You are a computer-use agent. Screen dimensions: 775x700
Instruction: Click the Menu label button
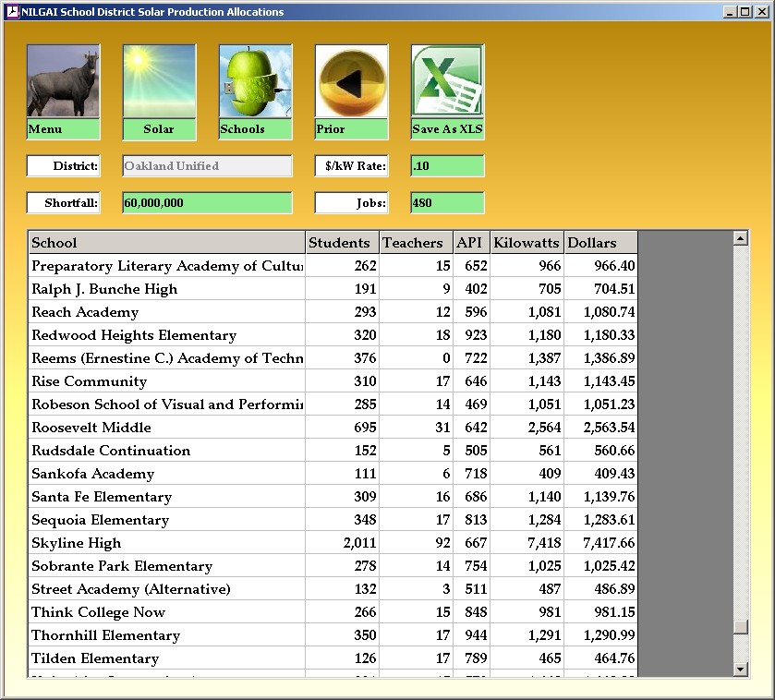pos(63,129)
